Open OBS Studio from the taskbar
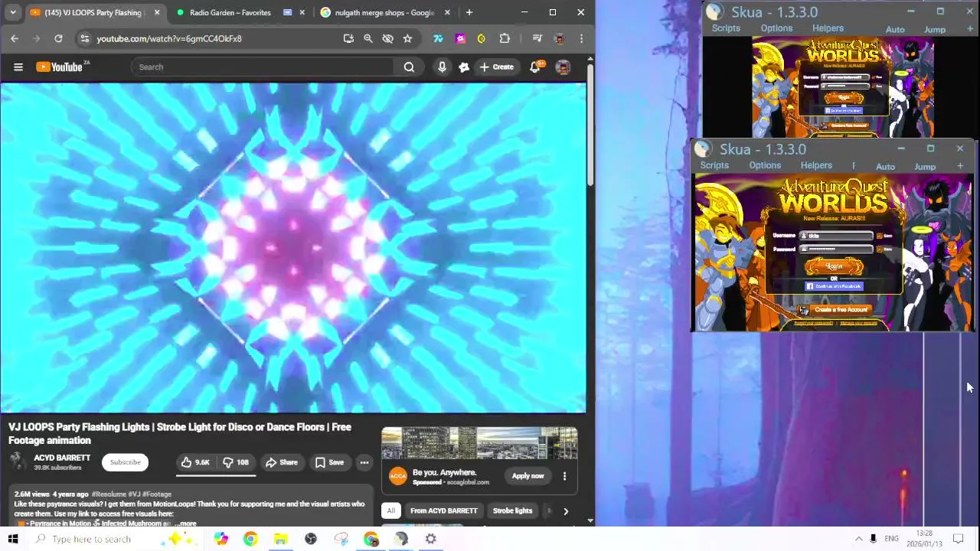This screenshot has width=980, height=551. point(311,539)
